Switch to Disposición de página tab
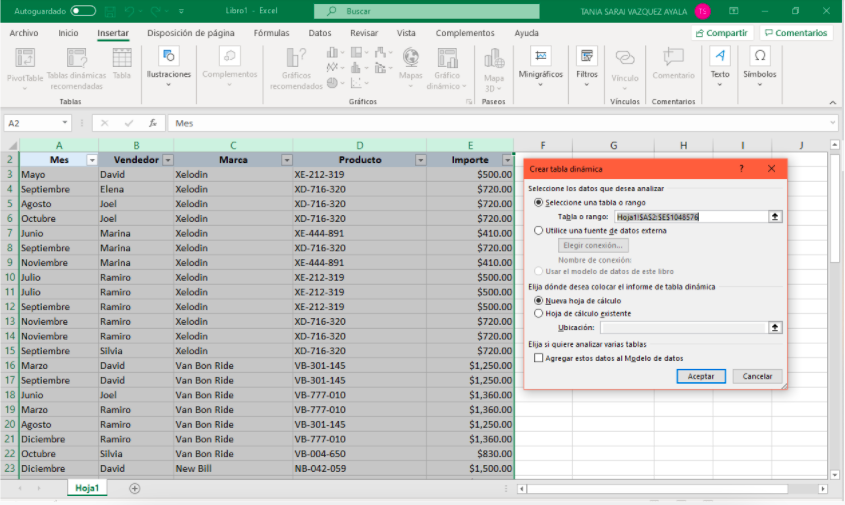The width and height of the screenshot is (845, 505). pyautogui.click(x=191, y=33)
